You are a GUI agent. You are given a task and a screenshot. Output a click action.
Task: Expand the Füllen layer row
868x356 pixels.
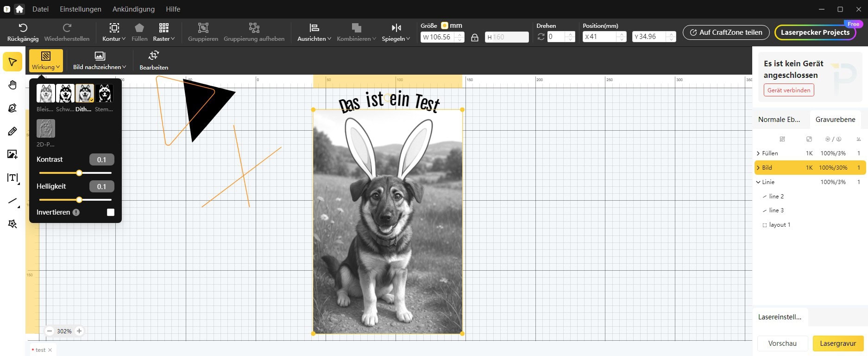tap(758, 153)
